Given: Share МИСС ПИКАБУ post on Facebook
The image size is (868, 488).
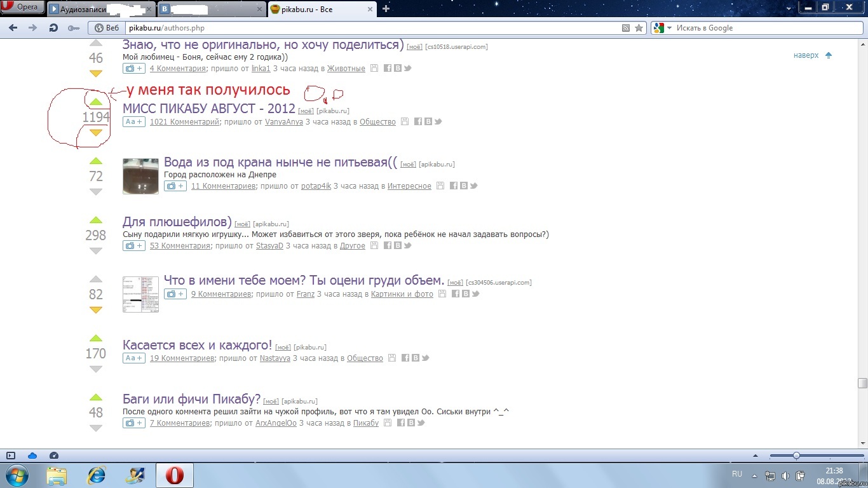Looking at the screenshot, I should coord(419,122).
